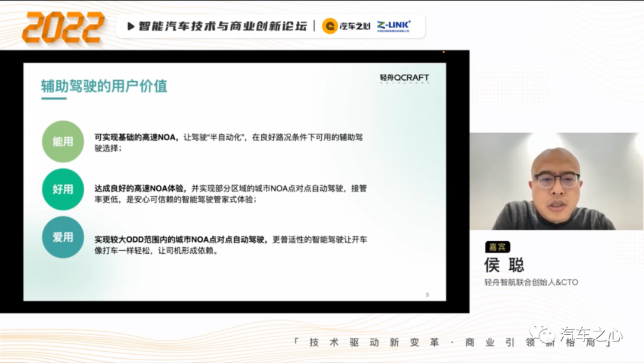Click the forum title 智能汽车技术与商业创新论坛

(222, 26)
